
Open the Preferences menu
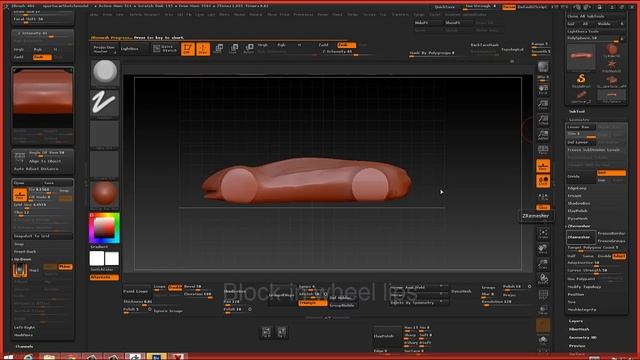coord(303,14)
